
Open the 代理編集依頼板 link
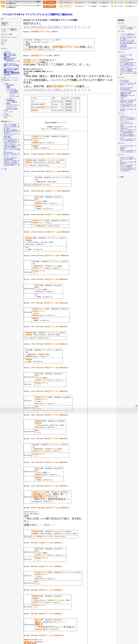11,100
